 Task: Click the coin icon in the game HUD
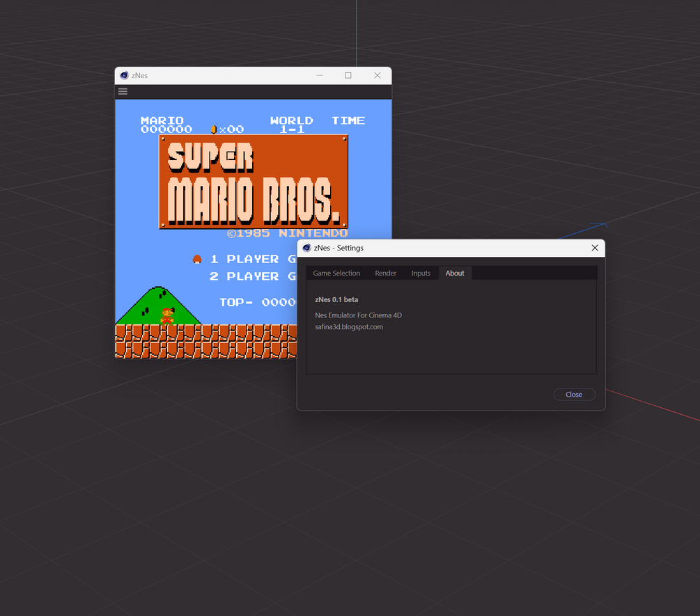[213, 129]
